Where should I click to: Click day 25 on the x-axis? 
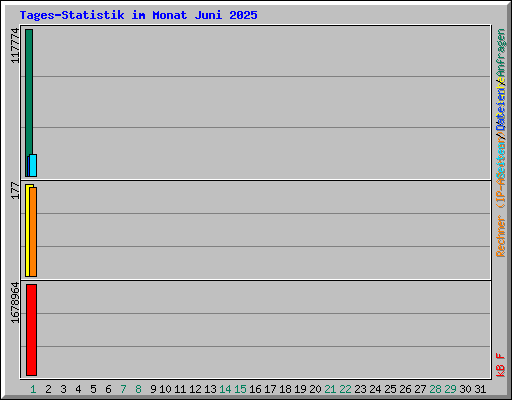tap(390, 389)
